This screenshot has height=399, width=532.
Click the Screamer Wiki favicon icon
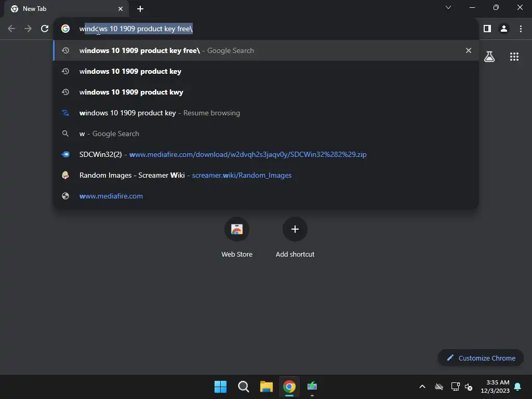[x=65, y=175]
